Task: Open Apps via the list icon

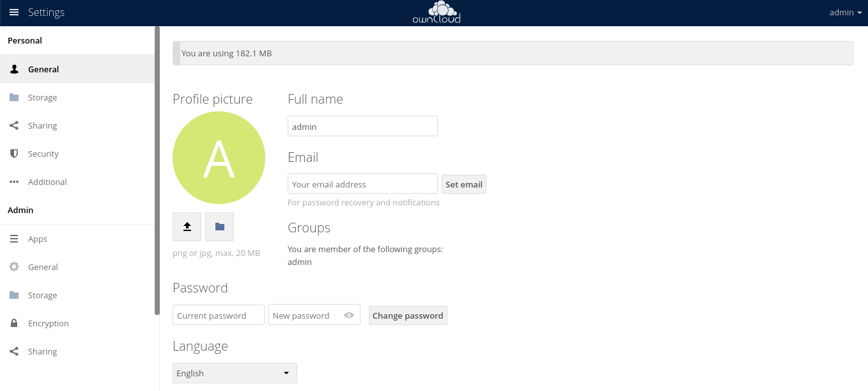Action: tap(14, 239)
